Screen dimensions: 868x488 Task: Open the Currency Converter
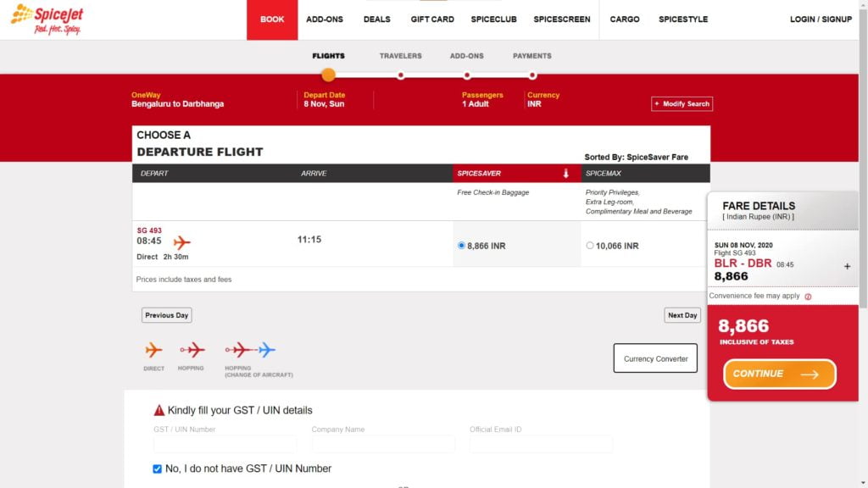tap(655, 358)
